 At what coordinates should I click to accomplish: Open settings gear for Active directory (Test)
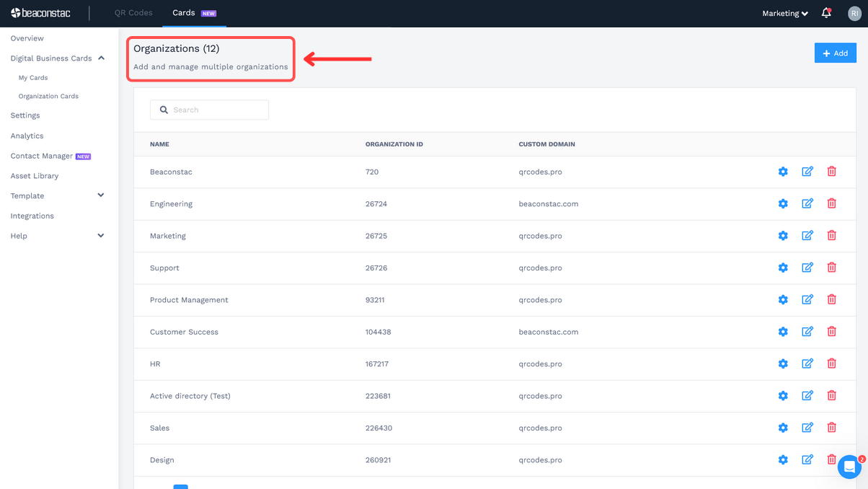(783, 396)
